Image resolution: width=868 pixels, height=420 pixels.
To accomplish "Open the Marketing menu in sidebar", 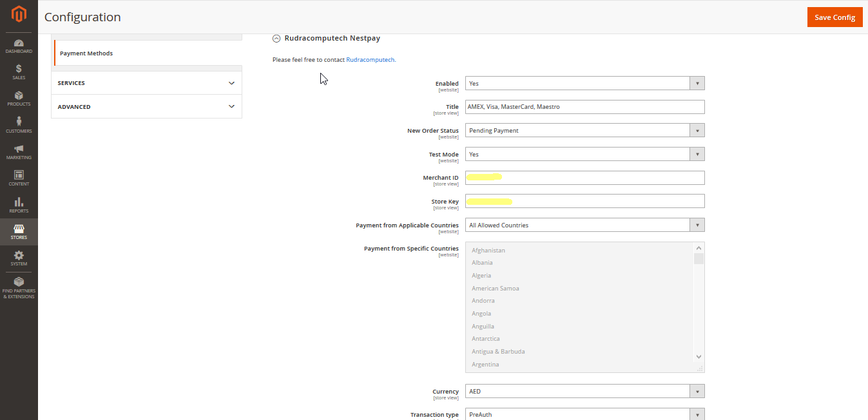I will click(19, 152).
